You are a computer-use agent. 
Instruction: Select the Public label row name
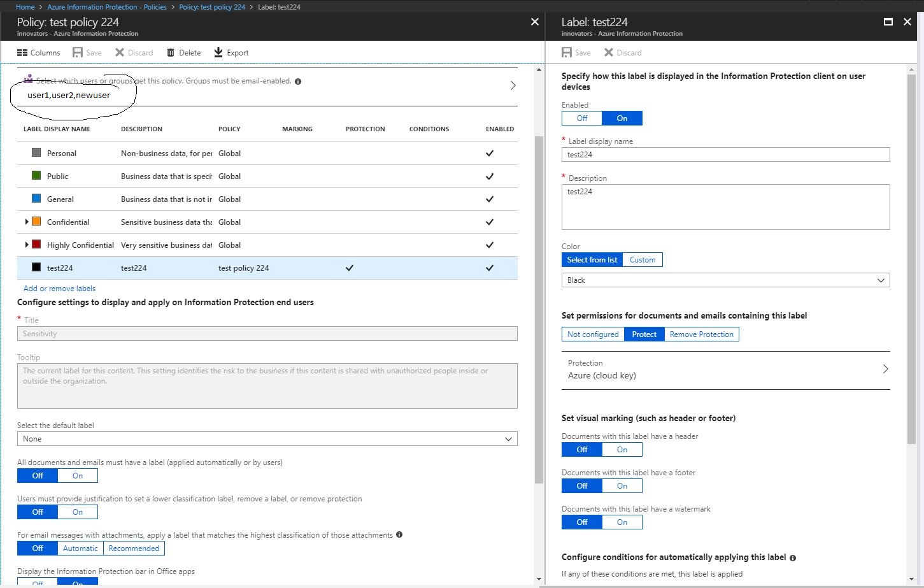tap(57, 176)
